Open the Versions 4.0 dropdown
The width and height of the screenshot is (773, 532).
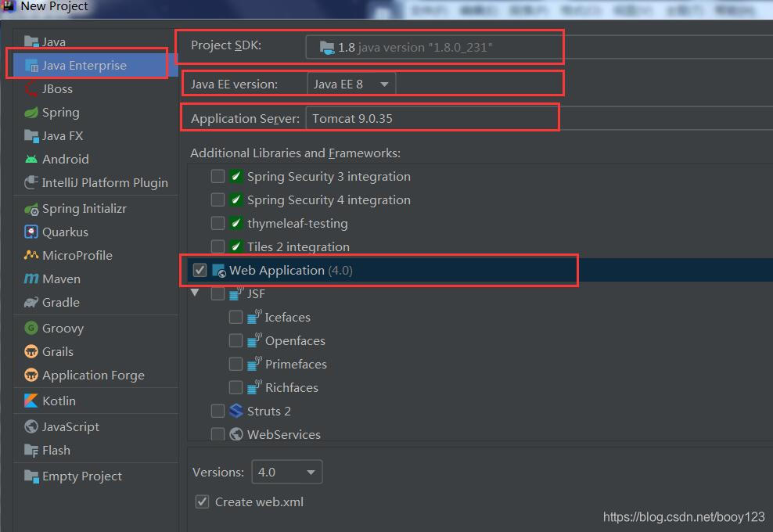[x=286, y=472]
